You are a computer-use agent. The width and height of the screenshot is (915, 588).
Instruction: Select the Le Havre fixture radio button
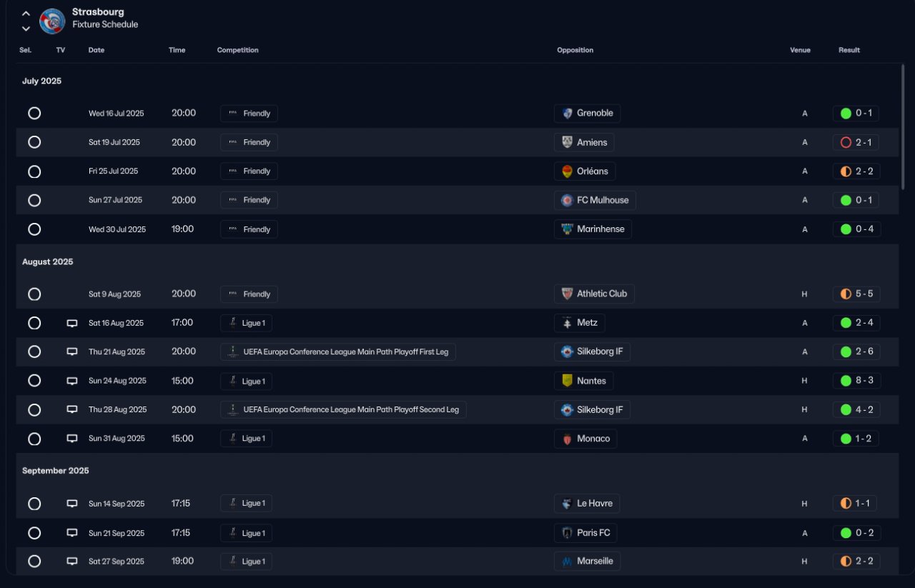[x=34, y=504]
